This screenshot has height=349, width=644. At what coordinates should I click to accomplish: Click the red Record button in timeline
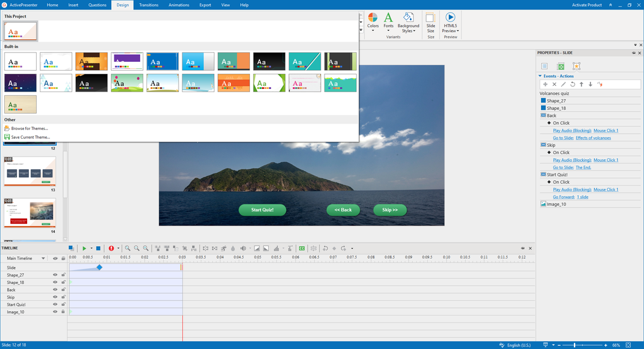[111, 249]
